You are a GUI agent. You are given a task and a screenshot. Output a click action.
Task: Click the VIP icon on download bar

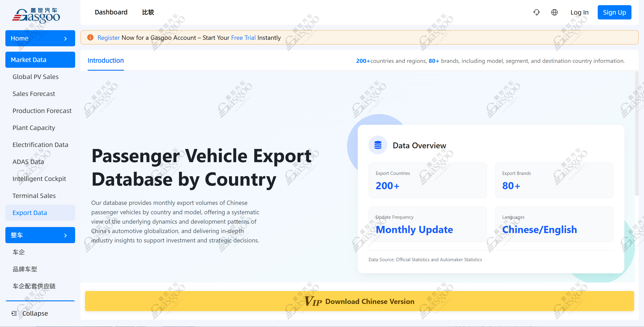pyautogui.click(x=313, y=301)
